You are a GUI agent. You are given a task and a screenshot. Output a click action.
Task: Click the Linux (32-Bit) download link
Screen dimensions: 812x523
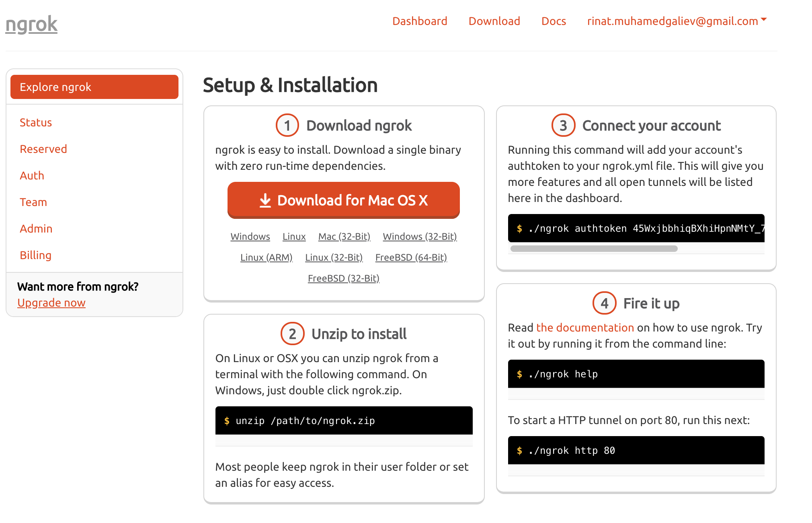[334, 257]
